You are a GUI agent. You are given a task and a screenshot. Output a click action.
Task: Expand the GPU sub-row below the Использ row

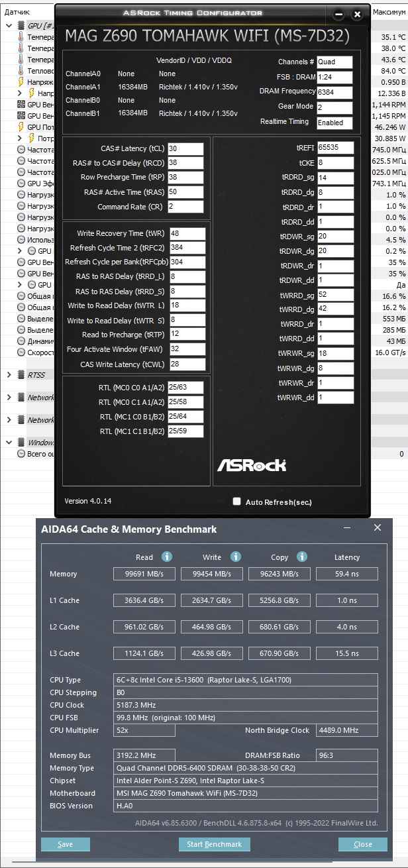(20, 251)
